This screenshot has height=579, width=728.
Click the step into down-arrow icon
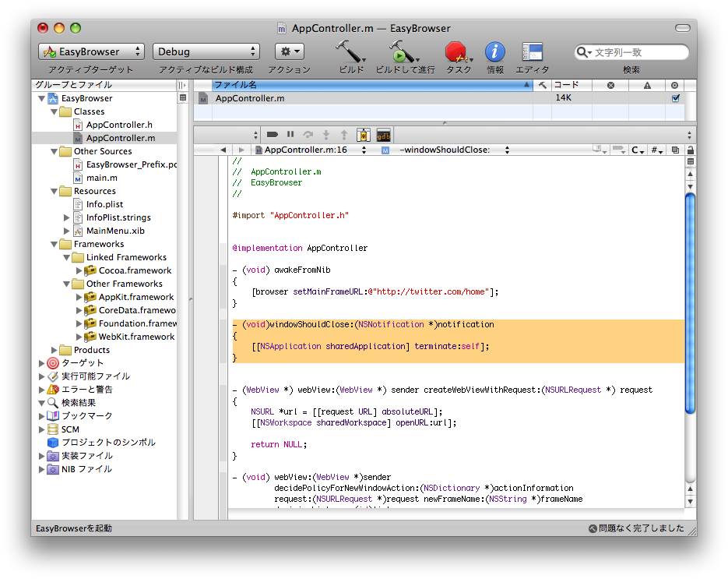(x=326, y=135)
